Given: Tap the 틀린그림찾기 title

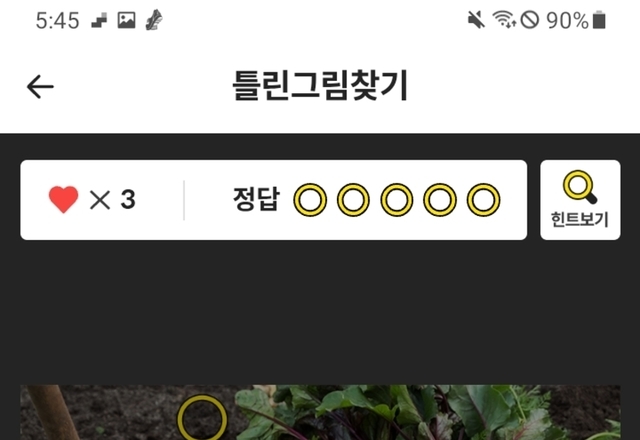Looking at the screenshot, I should [x=320, y=85].
